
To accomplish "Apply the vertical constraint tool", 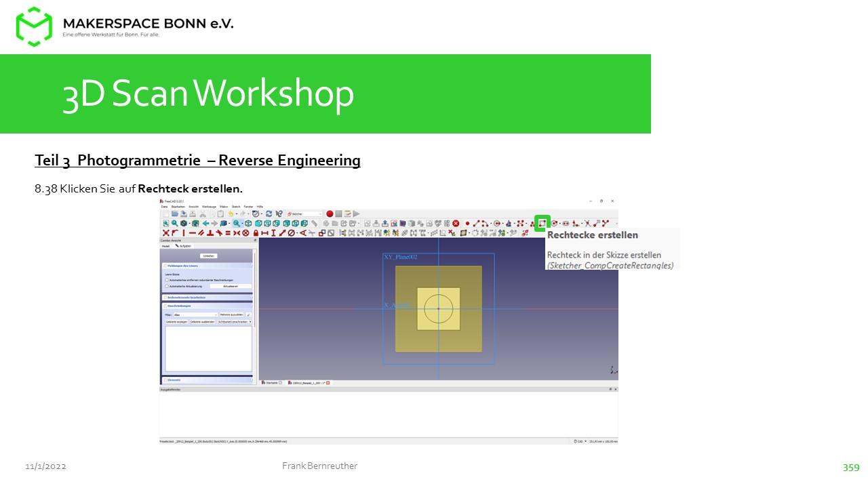I will pos(184,233).
